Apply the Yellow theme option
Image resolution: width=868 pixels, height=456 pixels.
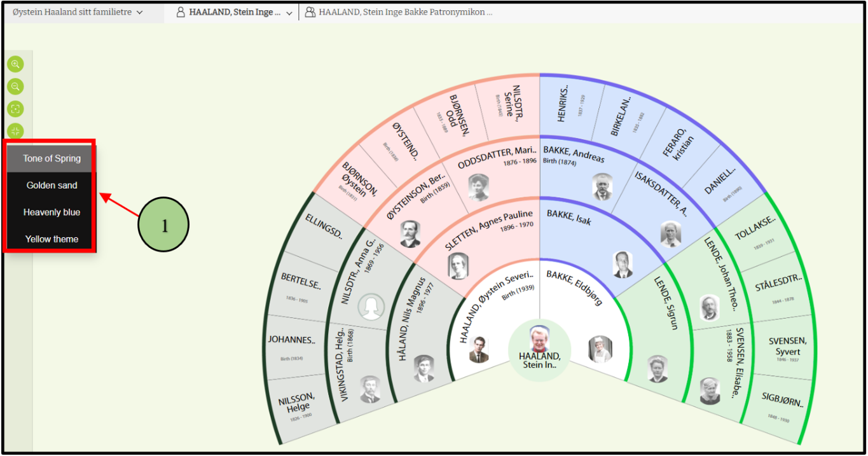pyautogui.click(x=52, y=239)
